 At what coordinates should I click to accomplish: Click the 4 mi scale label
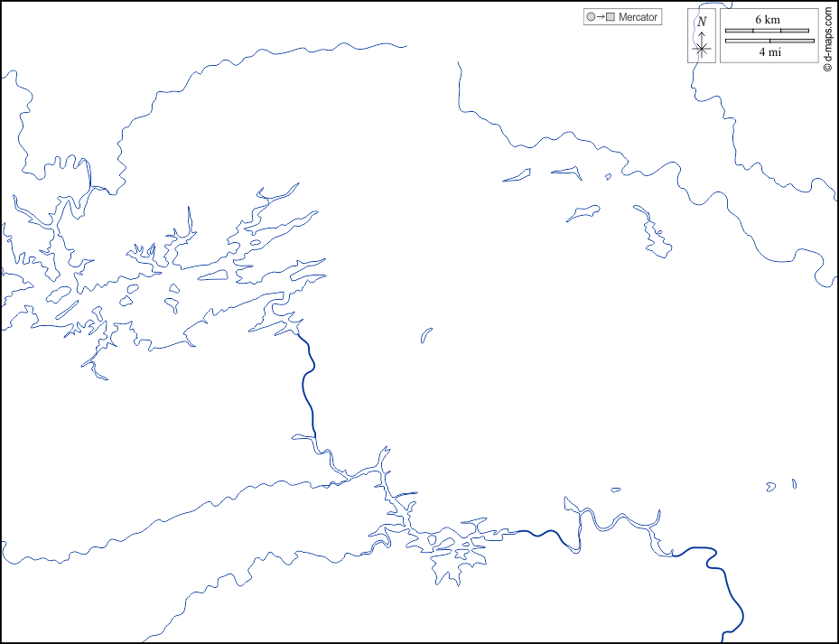pyautogui.click(x=769, y=51)
